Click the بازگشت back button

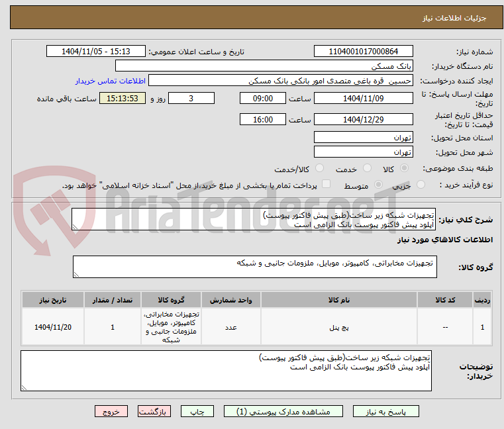(154, 411)
